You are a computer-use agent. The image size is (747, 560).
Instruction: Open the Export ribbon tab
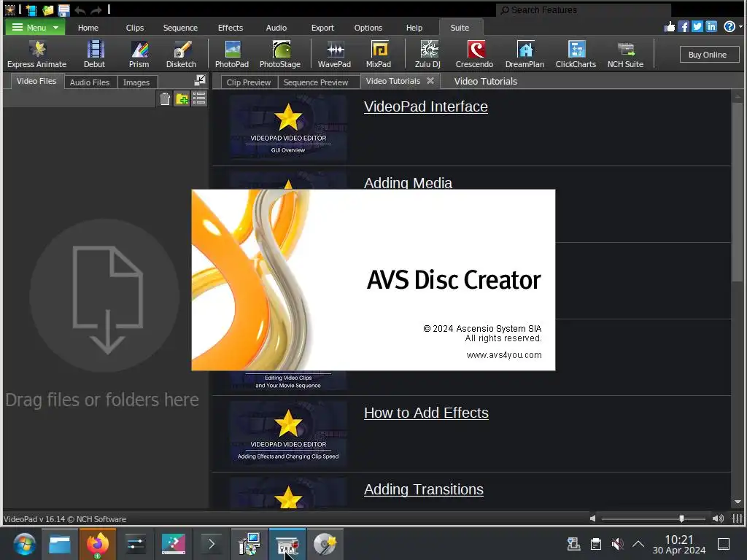click(x=322, y=28)
